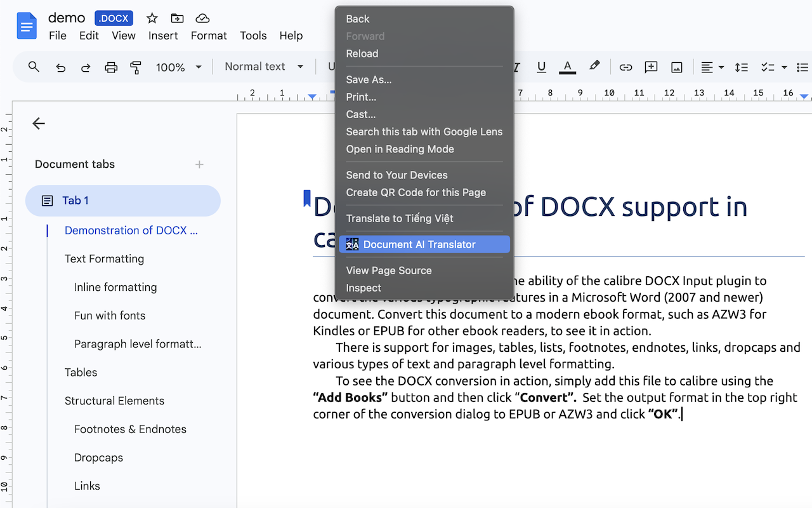
Task: Select Tab 1 in document tabs
Action: (x=123, y=201)
